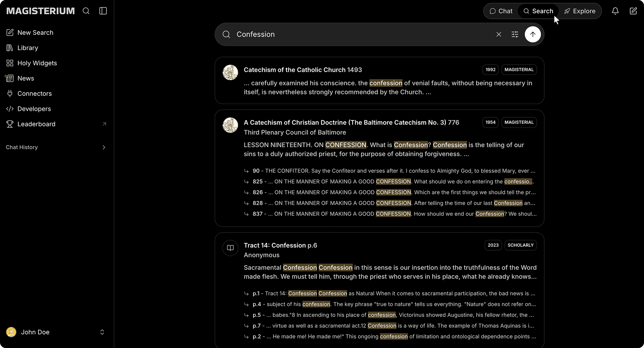The height and width of the screenshot is (348, 644).
Task: Open search filter settings sliders icon
Action: tap(515, 34)
